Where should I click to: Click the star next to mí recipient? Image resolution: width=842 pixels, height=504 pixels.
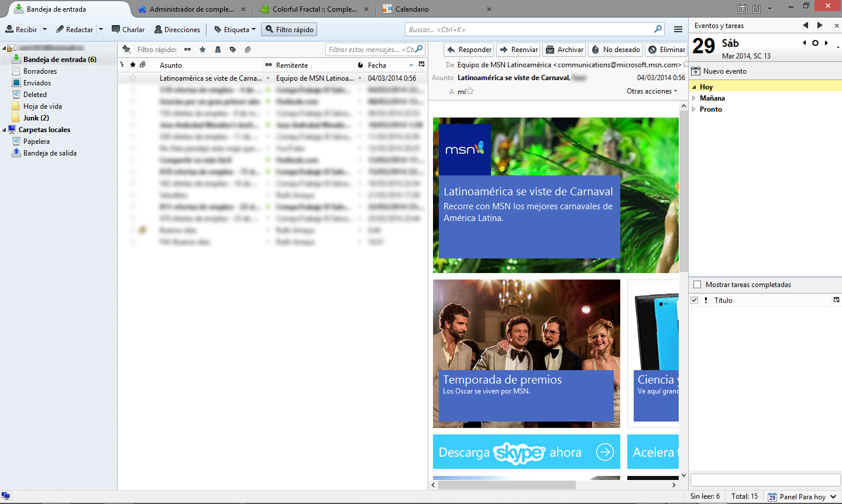click(x=470, y=91)
